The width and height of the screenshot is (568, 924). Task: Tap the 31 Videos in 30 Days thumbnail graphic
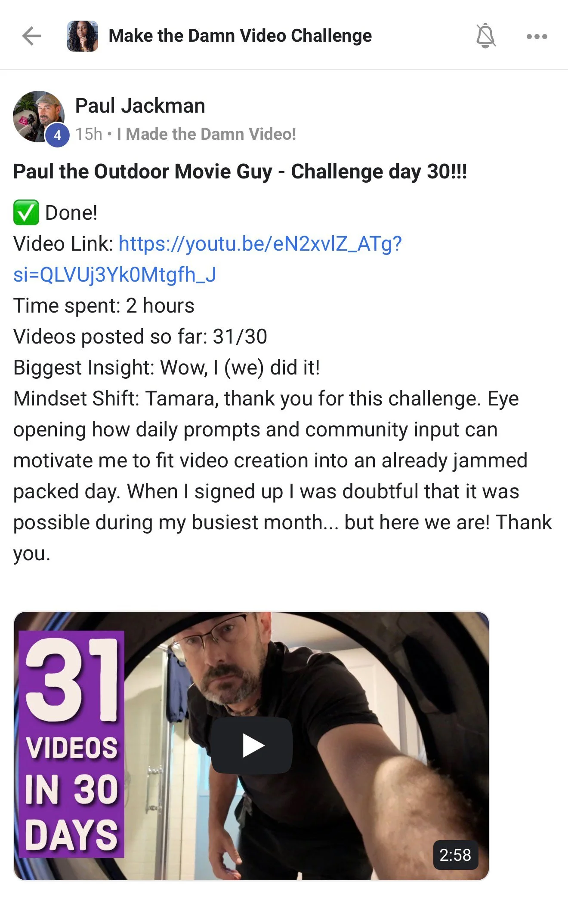(x=71, y=744)
